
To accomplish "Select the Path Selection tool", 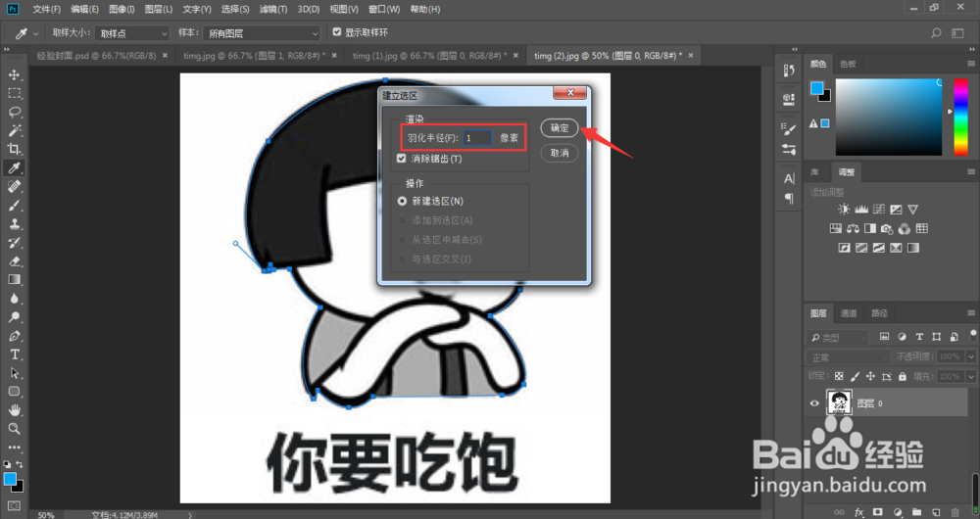I will point(14,373).
